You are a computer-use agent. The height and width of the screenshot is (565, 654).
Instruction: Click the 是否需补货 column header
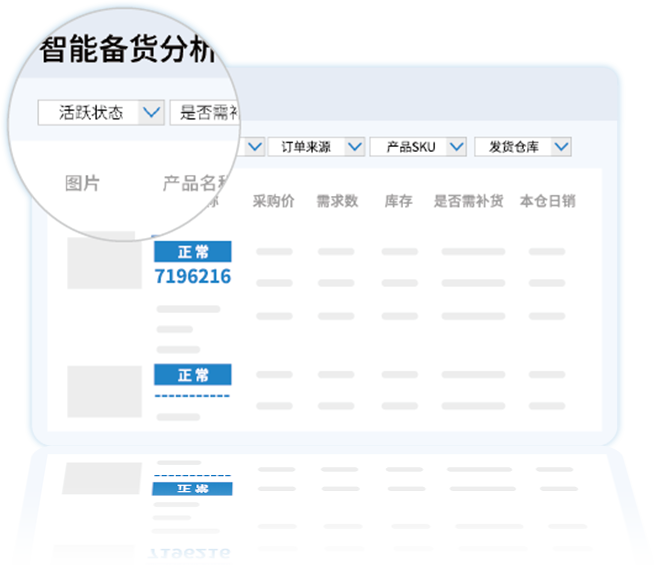pyautogui.click(x=468, y=201)
